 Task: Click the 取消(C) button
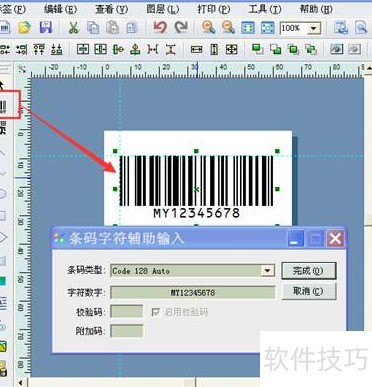point(309,291)
